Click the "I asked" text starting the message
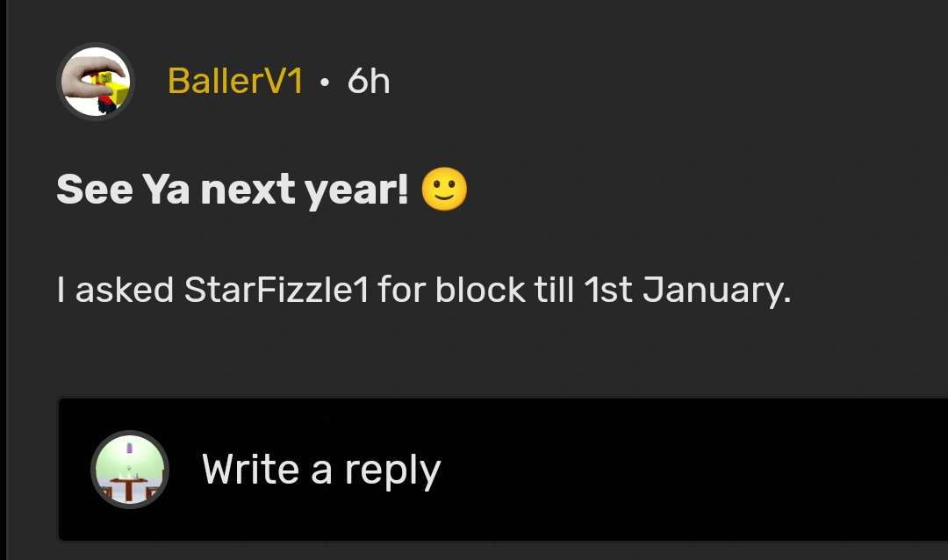This screenshot has height=560, width=948. pyautogui.click(x=115, y=290)
